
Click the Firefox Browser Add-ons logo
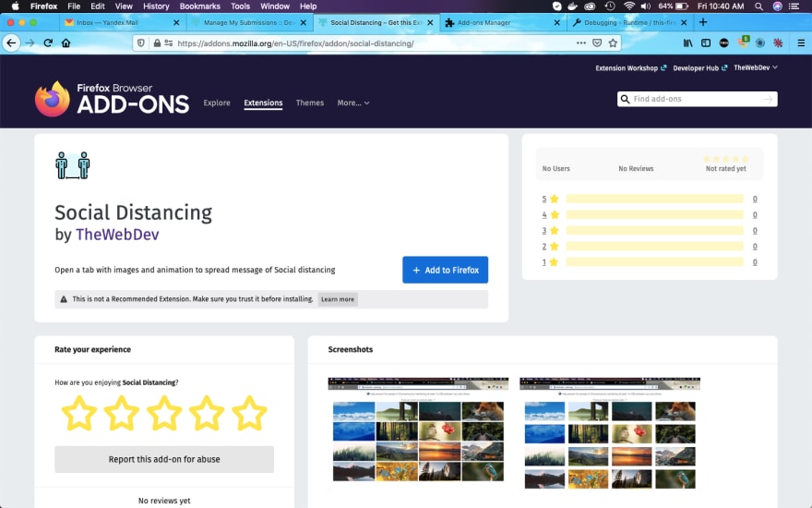112,99
